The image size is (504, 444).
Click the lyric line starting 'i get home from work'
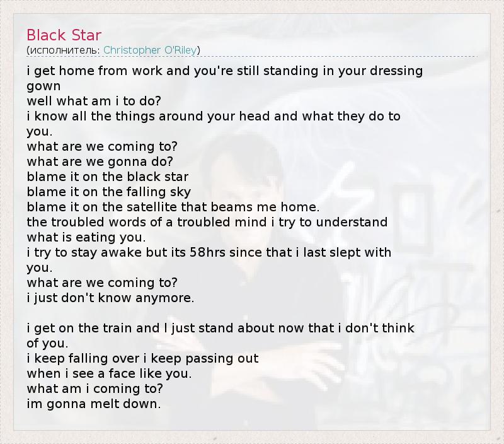224,71
